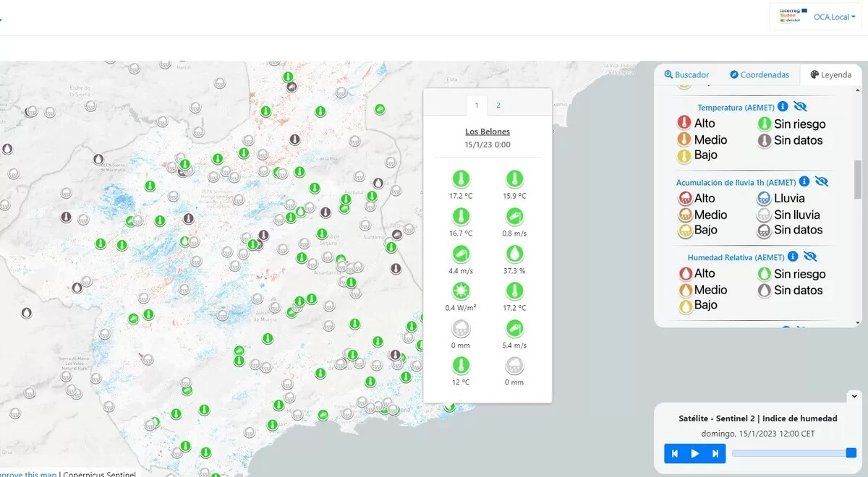Click the 15.9 °C thermometer icon in popup
868x477 pixels.
514,179
